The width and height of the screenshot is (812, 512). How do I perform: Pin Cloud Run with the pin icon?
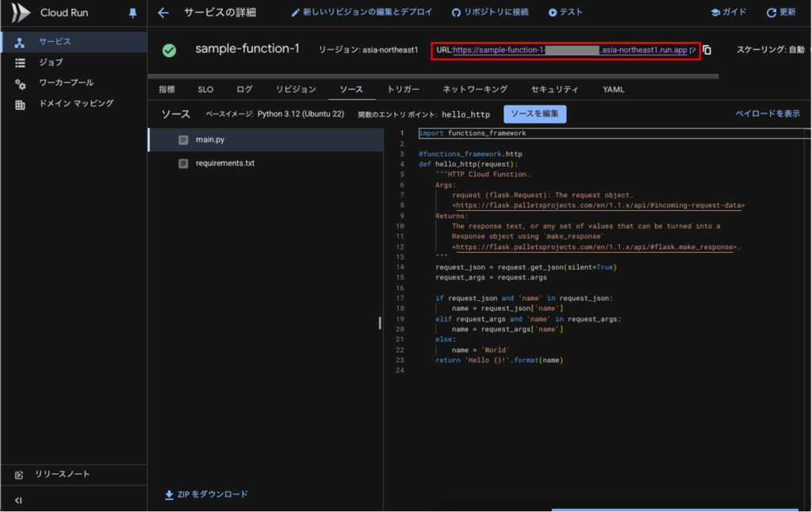click(x=132, y=13)
